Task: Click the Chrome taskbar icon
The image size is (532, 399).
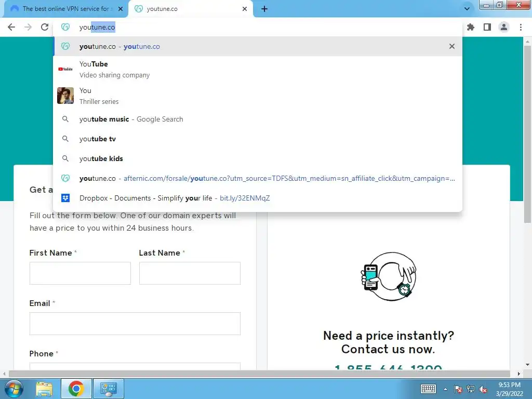Action: pos(76,389)
